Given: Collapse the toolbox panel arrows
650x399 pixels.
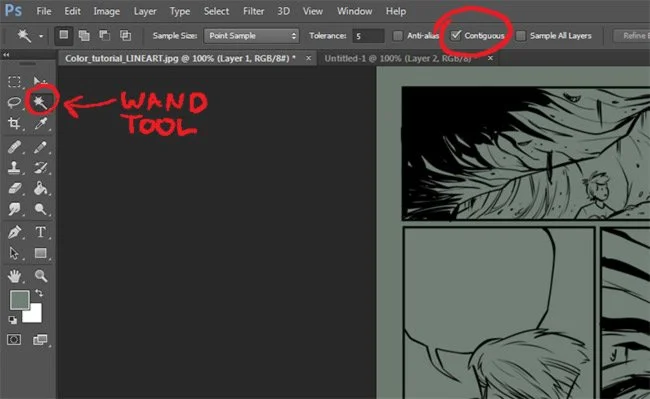Looking at the screenshot, I should (x=6, y=55).
